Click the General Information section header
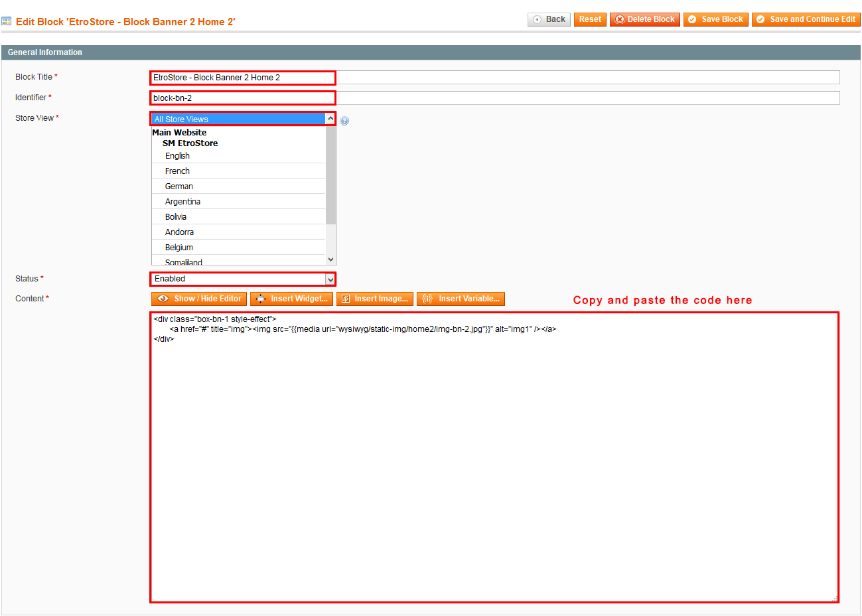The height and width of the screenshot is (616, 862). pos(431,52)
